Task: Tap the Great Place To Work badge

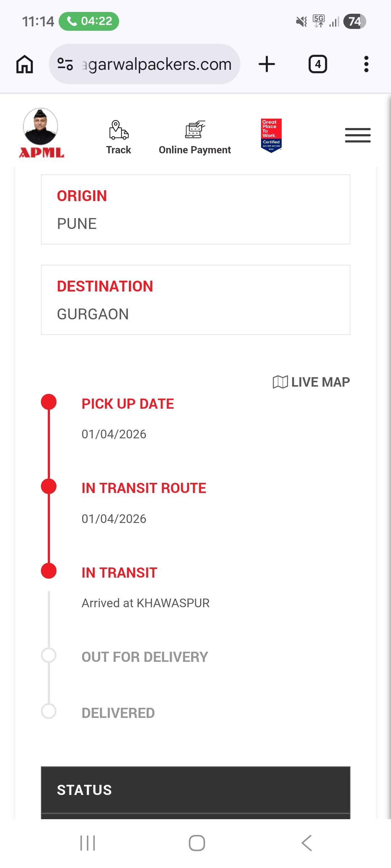Action: [271, 135]
